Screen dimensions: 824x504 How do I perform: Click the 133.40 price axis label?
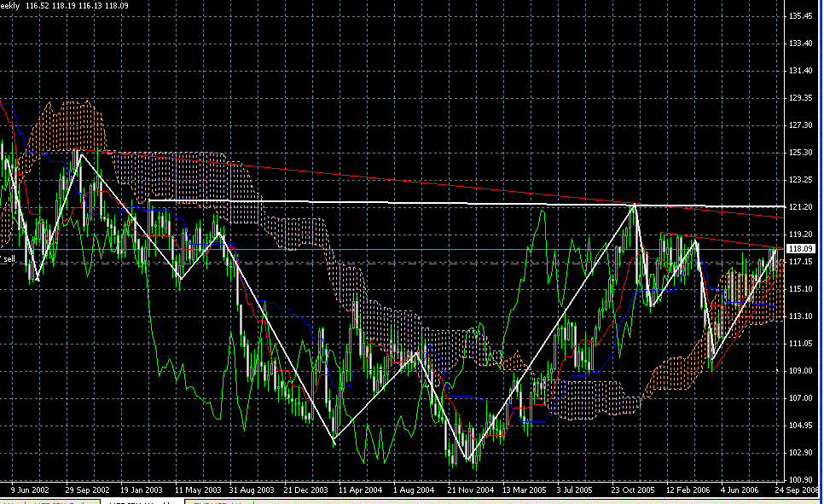coord(801,43)
